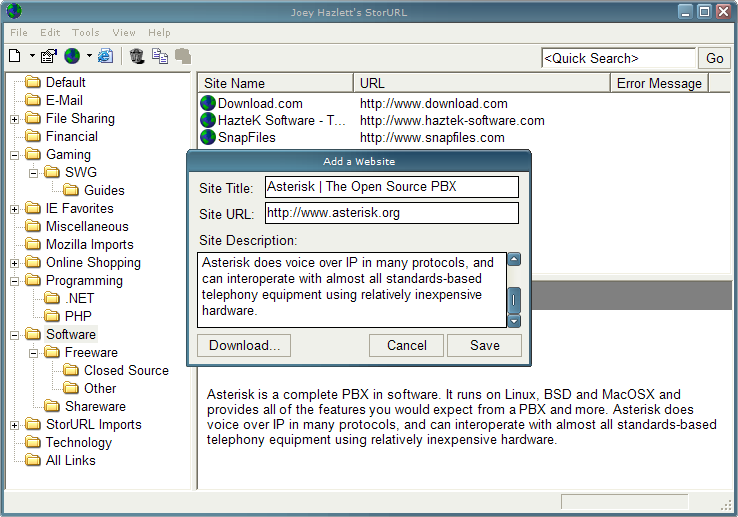The width and height of the screenshot is (738, 517).
Task: Click the globe icon next to SnapFiles
Action: pyautogui.click(x=208, y=137)
